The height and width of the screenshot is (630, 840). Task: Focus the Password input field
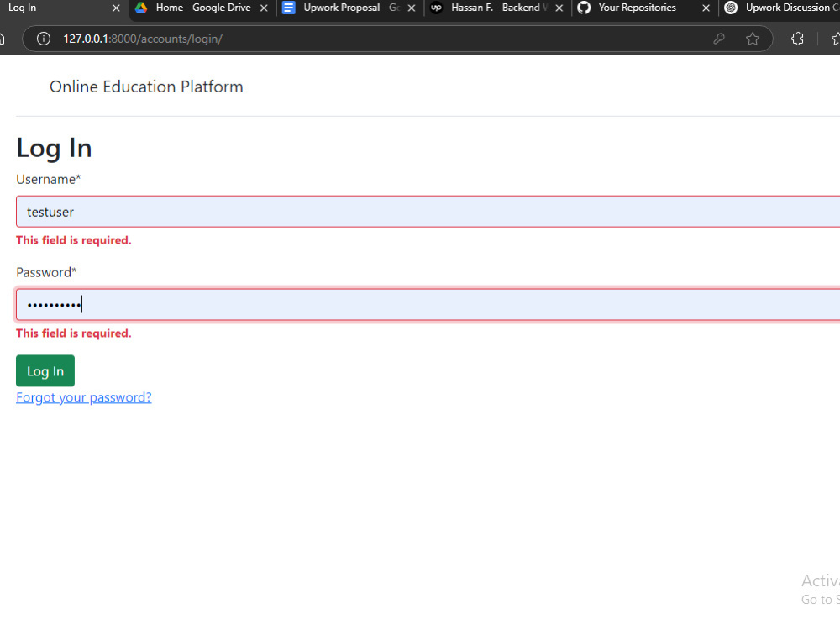tap(428, 305)
